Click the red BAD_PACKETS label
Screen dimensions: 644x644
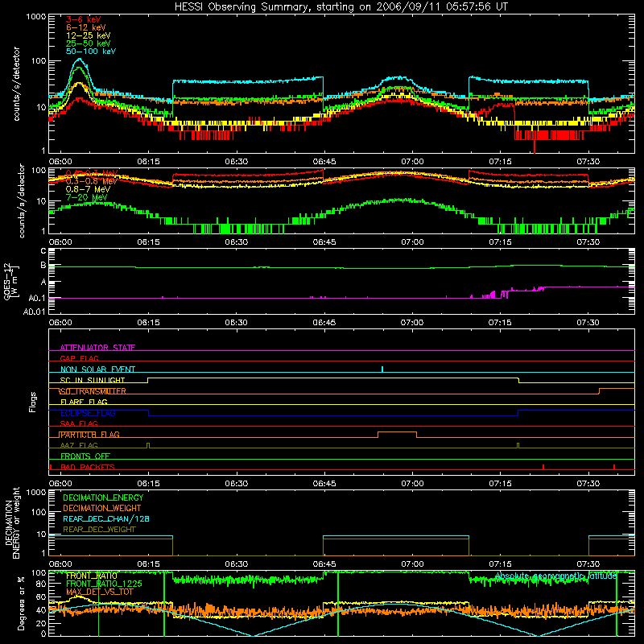coord(88,467)
